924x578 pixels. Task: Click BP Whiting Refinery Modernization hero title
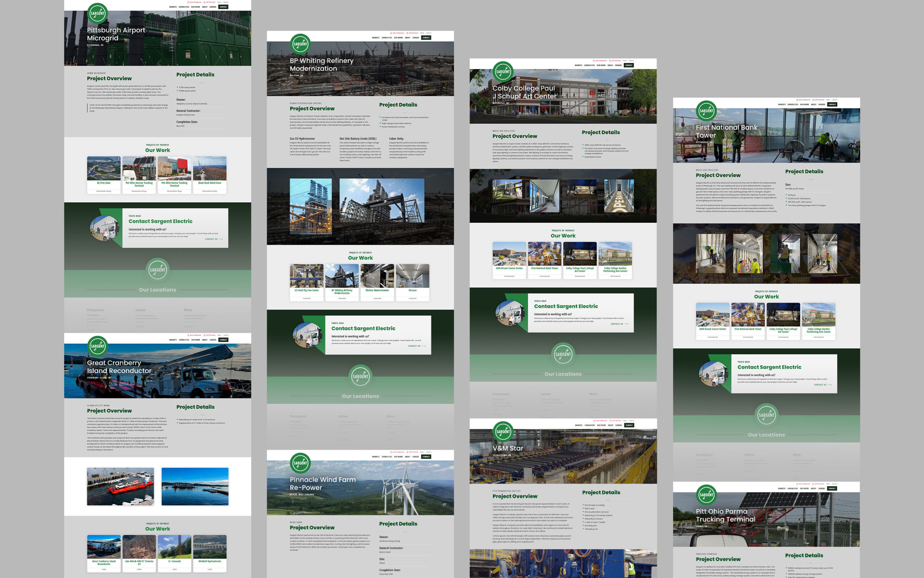322,65
